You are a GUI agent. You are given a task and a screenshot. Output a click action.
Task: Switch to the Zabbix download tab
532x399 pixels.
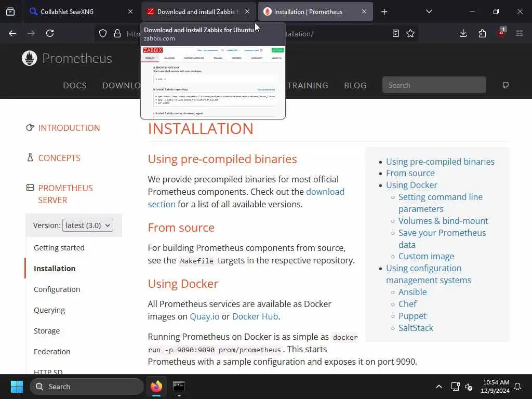(x=198, y=11)
